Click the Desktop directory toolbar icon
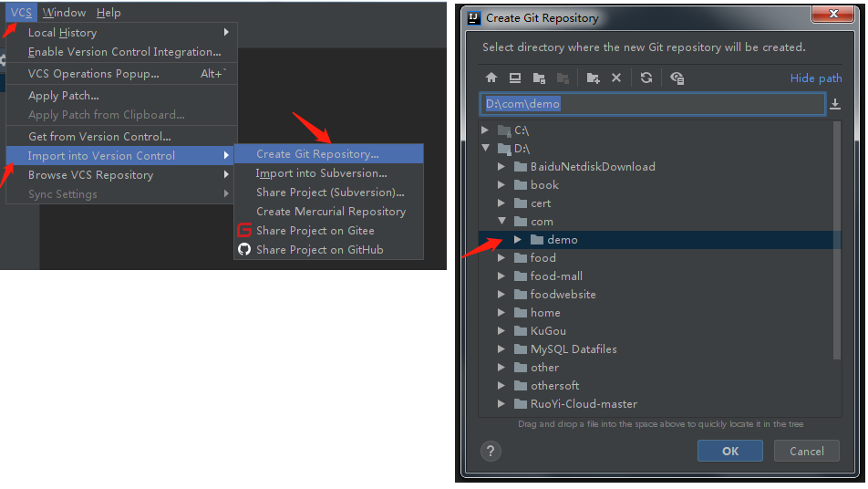Screen dimensions: 868x489 coord(515,78)
